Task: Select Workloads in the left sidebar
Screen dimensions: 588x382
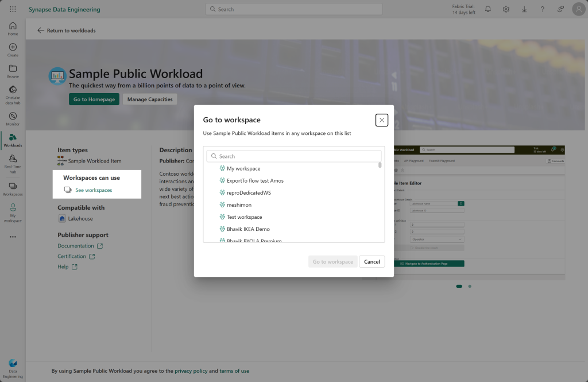Action: pos(13,140)
